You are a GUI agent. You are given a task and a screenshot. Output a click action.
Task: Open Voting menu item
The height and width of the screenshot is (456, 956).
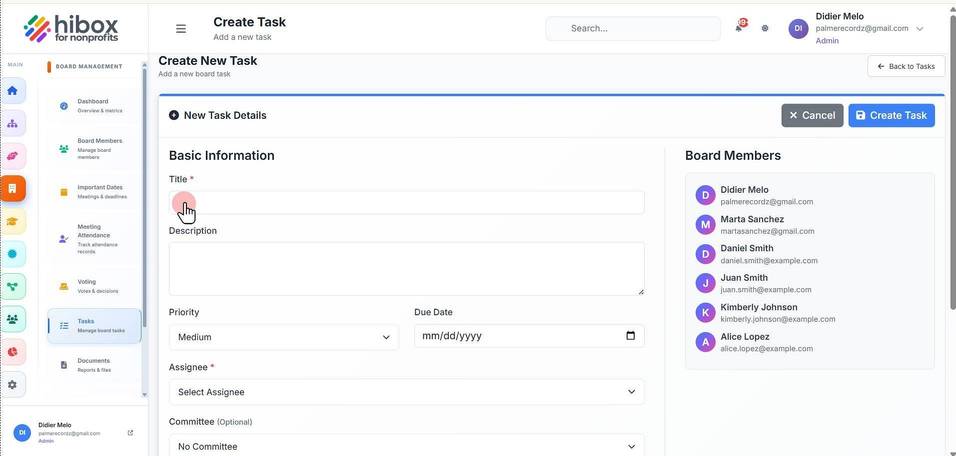coord(94,287)
